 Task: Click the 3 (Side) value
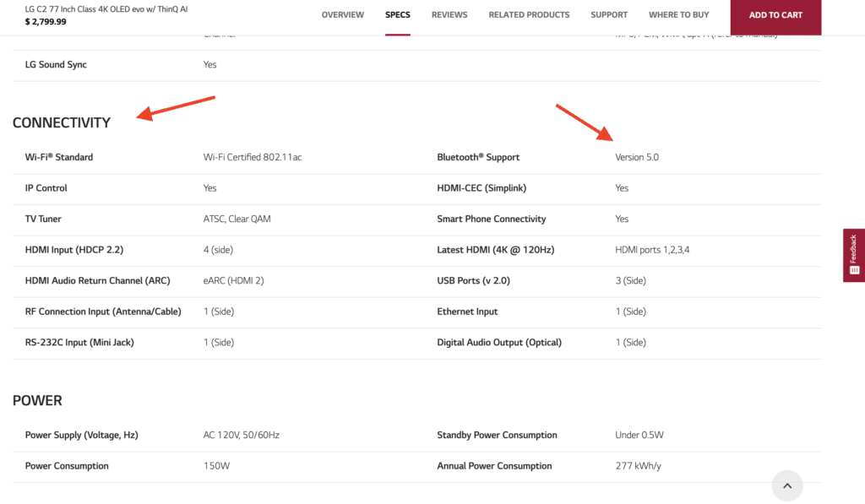(630, 280)
